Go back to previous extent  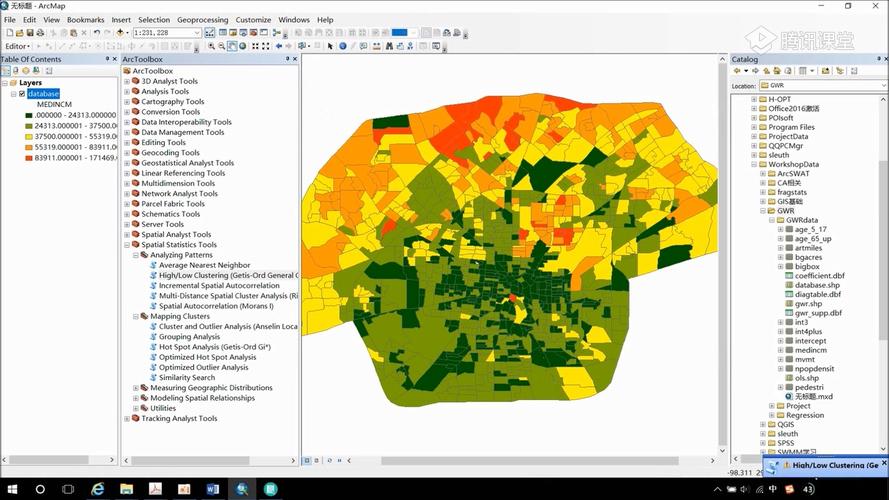(279, 46)
